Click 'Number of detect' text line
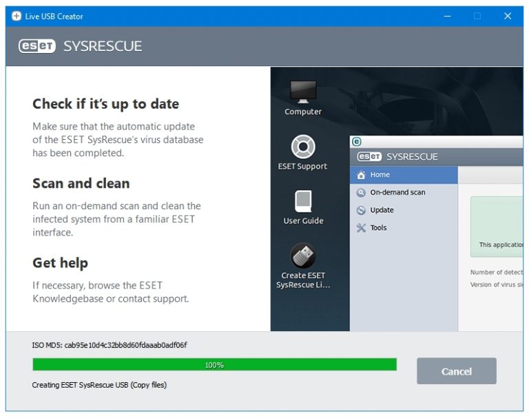Viewport: 529px width, 420px height. [x=497, y=272]
